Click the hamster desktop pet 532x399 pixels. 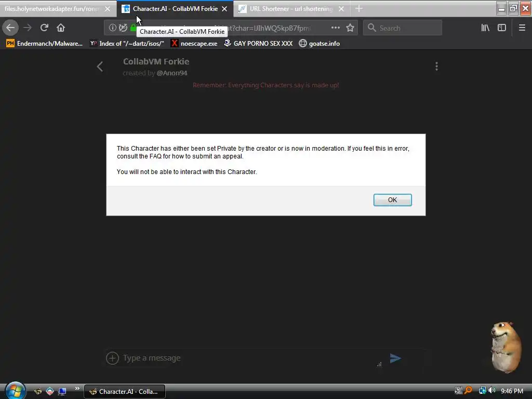coord(507,347)
